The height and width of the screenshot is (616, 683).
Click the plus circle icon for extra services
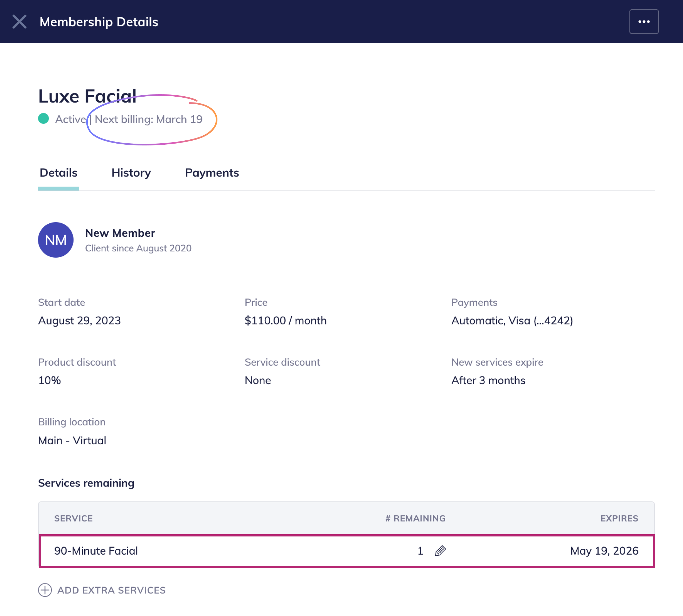[x=45, y=590]
